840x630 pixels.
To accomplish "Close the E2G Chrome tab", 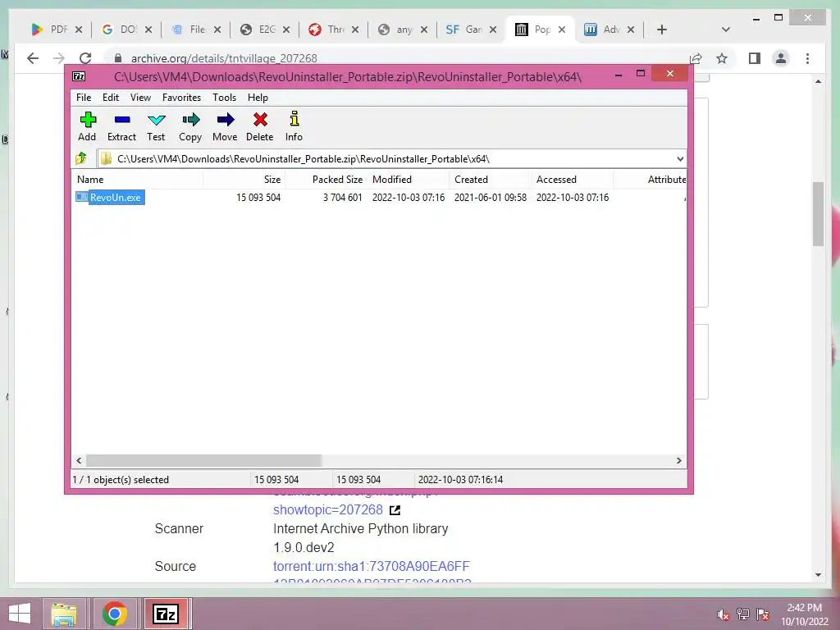I will point(286,30).
